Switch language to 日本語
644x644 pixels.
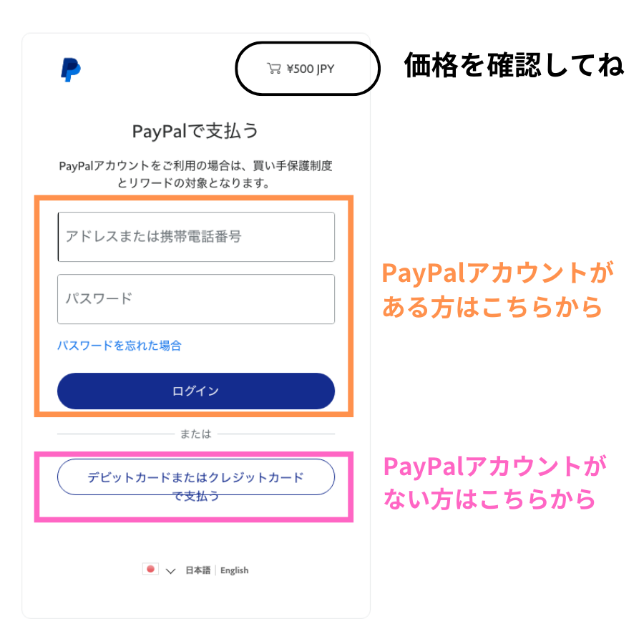click(x=198, y=570)
